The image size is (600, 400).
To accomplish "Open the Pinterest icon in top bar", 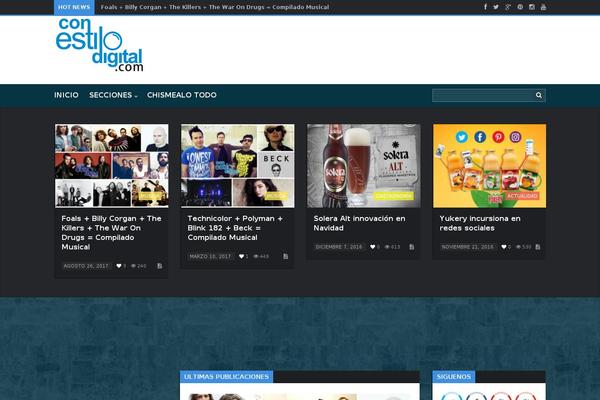I will point(520,7).
